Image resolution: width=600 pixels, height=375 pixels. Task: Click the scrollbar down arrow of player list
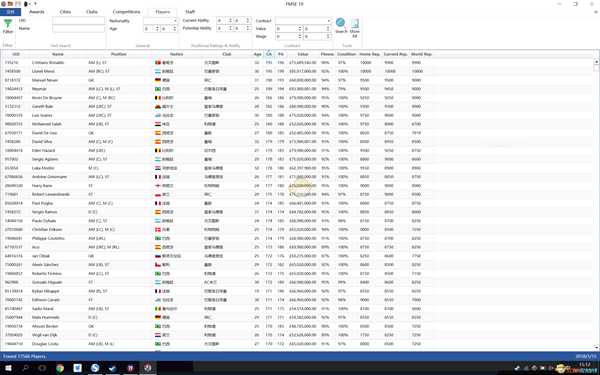597,347
